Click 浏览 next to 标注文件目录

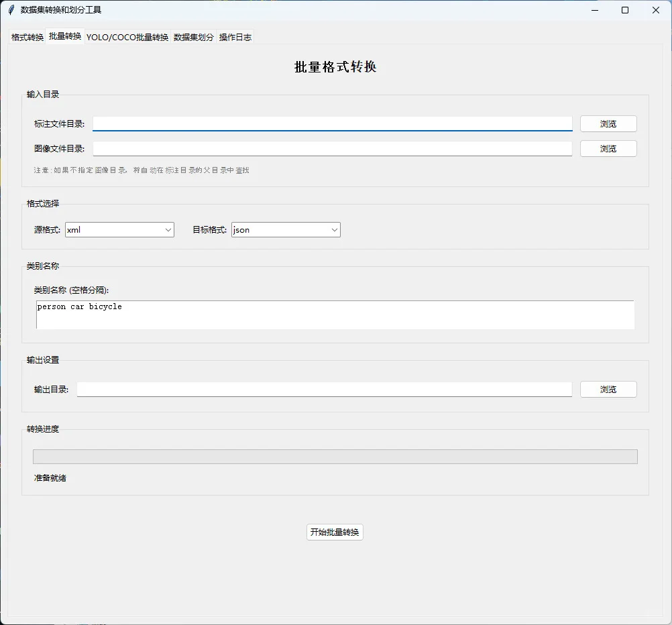pos(608,123)
